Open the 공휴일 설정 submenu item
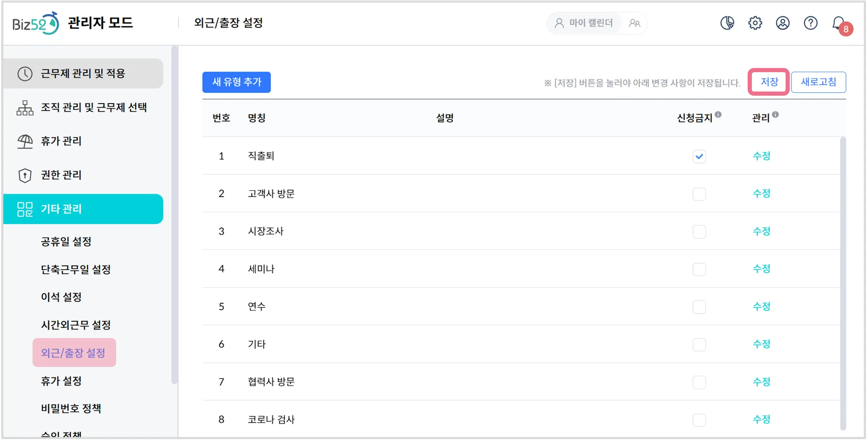 click(66, 242)
